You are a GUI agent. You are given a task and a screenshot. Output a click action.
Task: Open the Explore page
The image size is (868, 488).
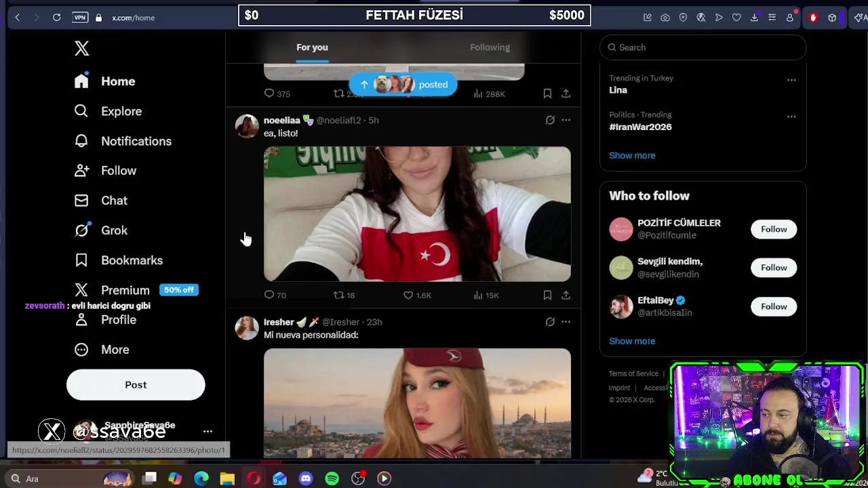(108, 111)
